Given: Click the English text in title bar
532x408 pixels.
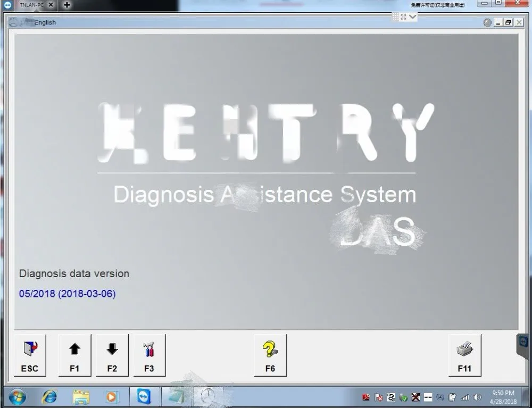Looking at the screenshot, I should click(x=45, y=22).
